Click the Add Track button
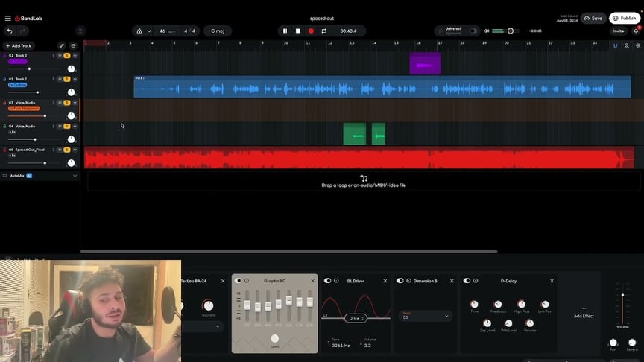 (19, 46)
